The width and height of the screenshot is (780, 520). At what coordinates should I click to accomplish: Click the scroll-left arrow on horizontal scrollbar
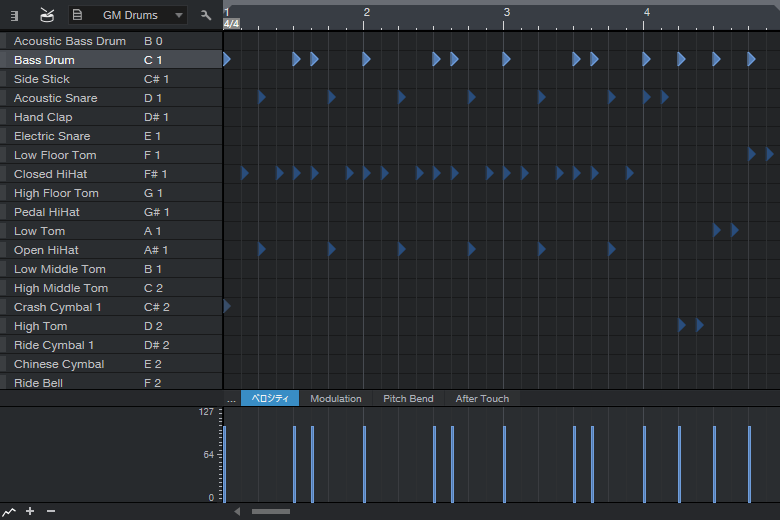coord(237,511)
